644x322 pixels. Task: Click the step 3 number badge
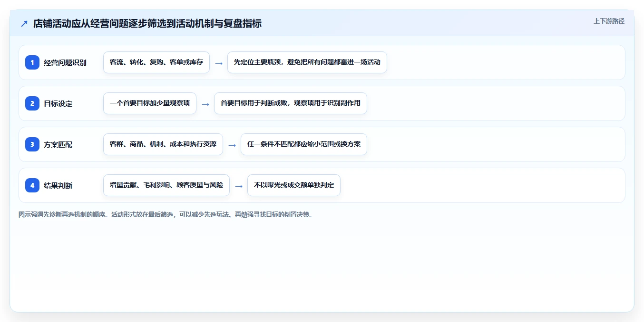(32, 144)
